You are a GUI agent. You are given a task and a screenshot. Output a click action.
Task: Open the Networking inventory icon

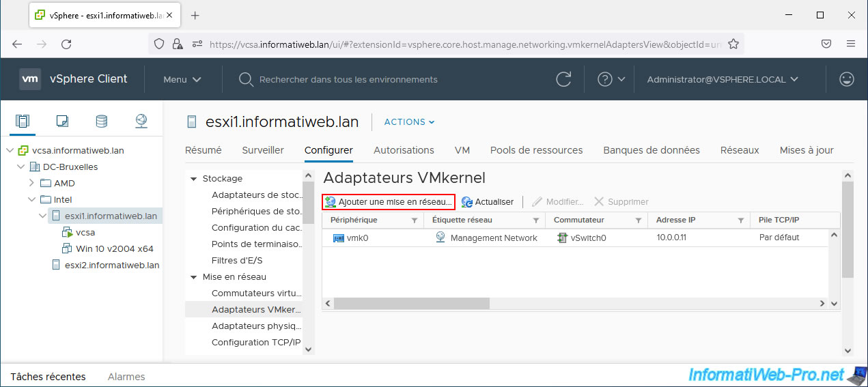click(141, 121)
